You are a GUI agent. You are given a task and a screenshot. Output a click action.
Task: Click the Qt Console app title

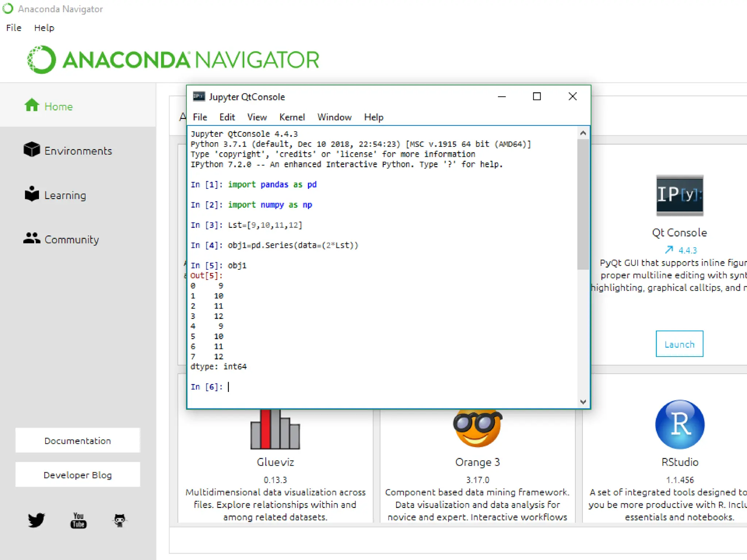coord(679,233)
